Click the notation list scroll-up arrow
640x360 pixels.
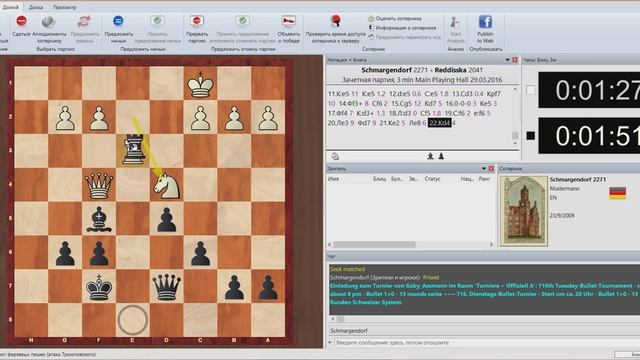(x=515, y=89)
